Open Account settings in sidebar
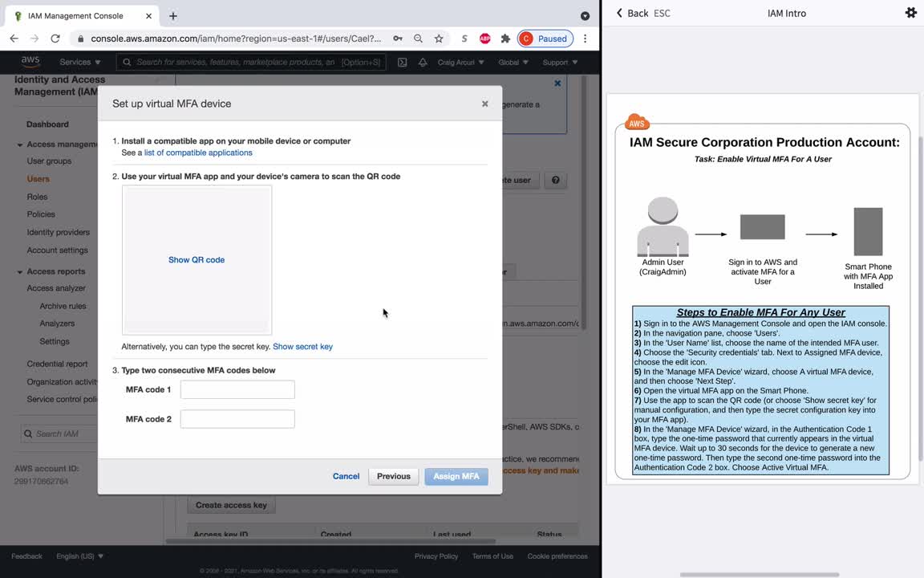The image size is (924, 578). (x=57, y=250)
